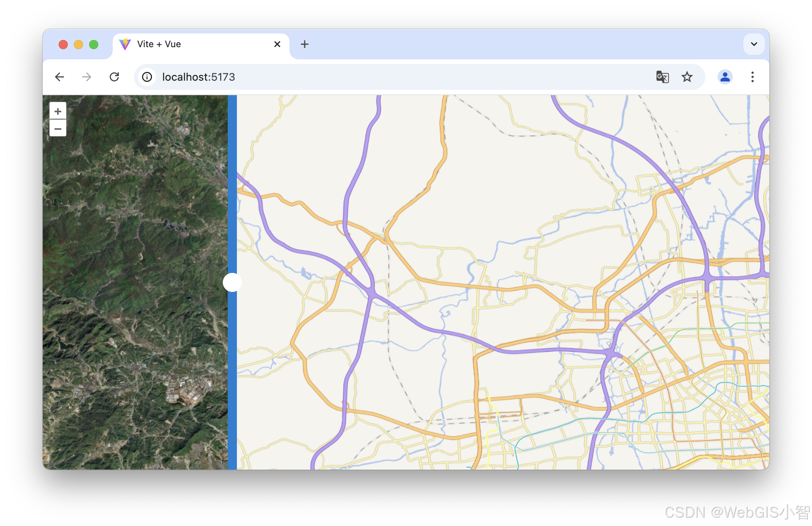Click the browser back arrow

(x=59, y=77)
